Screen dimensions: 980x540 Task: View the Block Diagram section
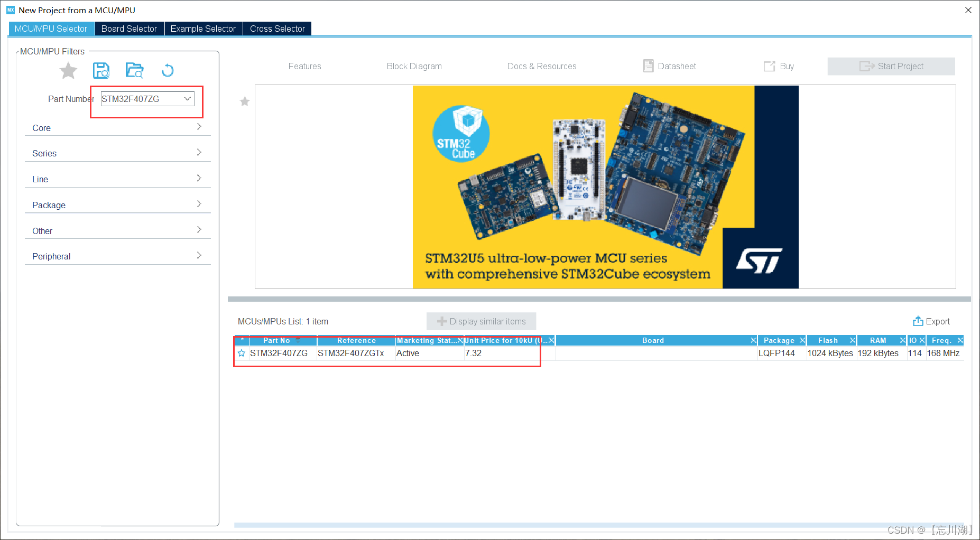coord(414,66)
